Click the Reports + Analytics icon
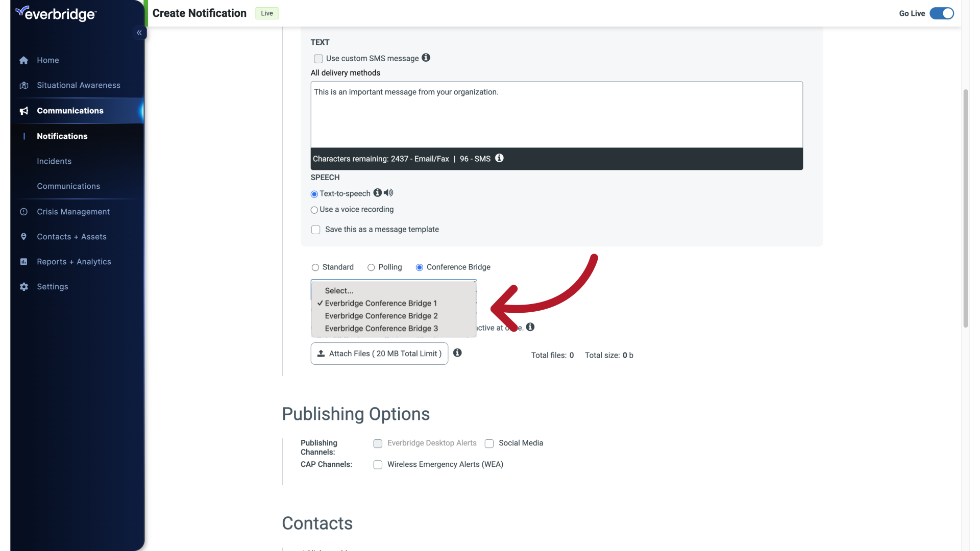Viewport: 980px width, 551px height. 24,262
